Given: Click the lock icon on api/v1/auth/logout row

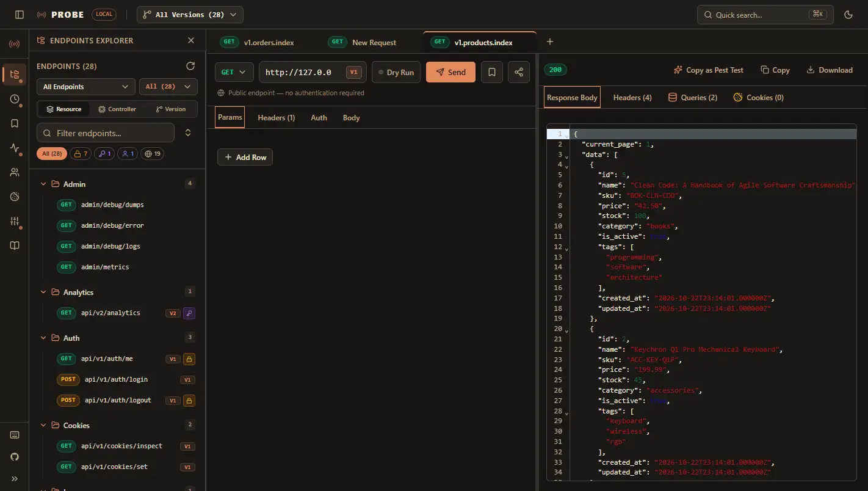Looking at the screenshot, I should click(x=189, y=401).
